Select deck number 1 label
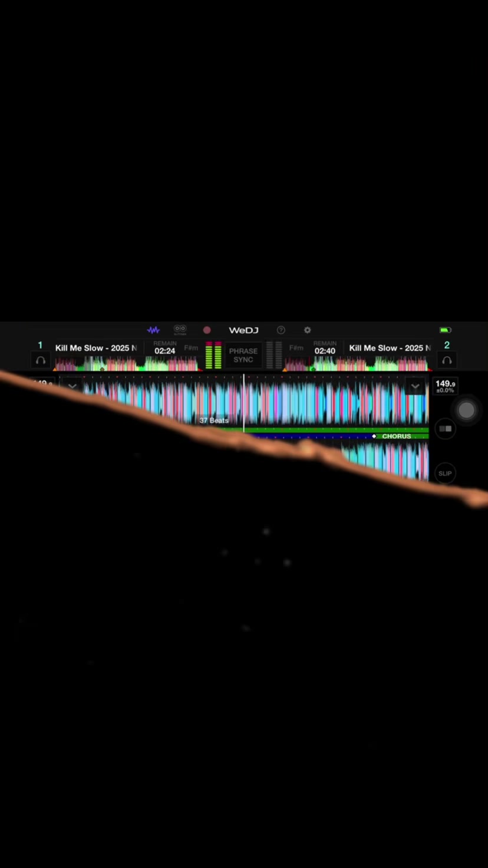488x868 pixels. (40, 345)
